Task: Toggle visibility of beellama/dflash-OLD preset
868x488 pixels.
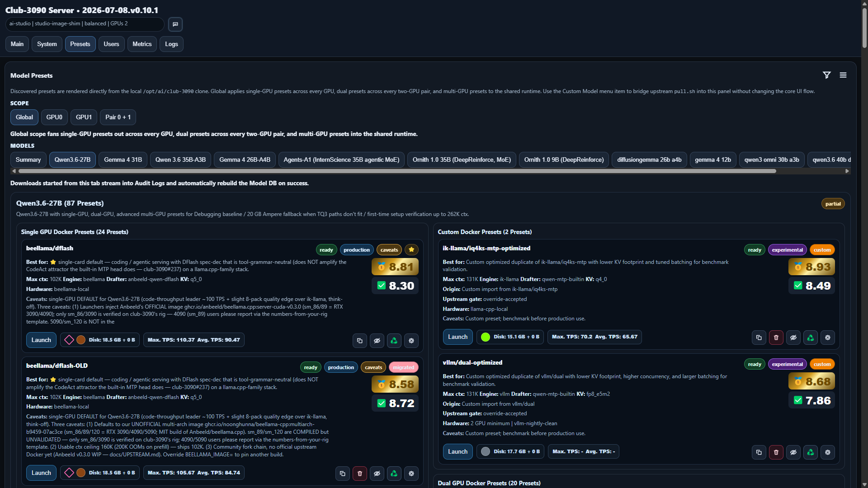Action: [377, 474]
